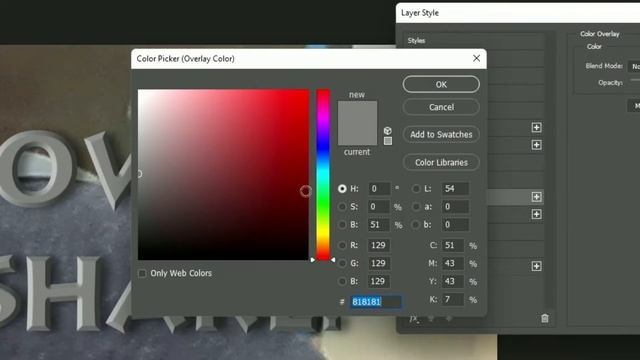640x360 pixels.
Task: Click the first plus icon in Styles list
Action: click(536, 128)
